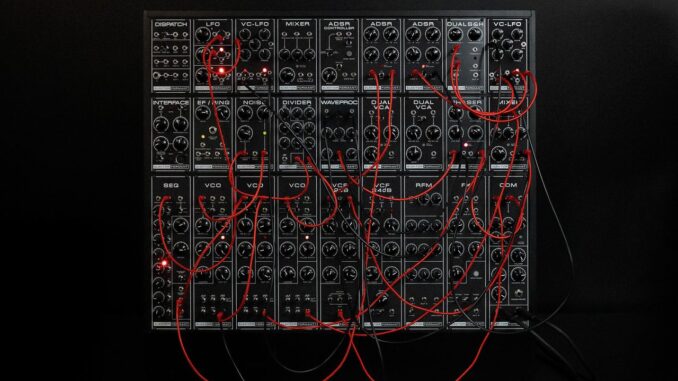The image size is (678, 381).
Task: Click the DUAL VCA title beside PHASER
Action: [423, 106]
